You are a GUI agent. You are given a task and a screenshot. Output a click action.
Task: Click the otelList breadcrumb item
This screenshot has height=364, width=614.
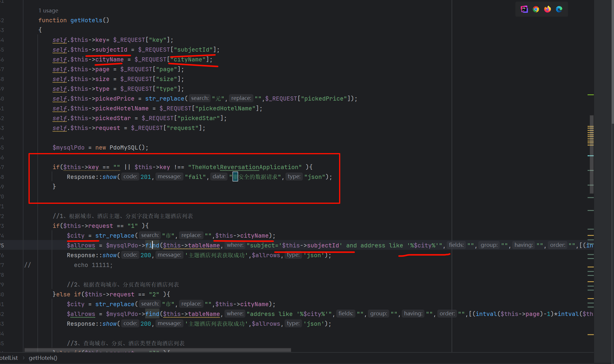click(x=9, y=358)
